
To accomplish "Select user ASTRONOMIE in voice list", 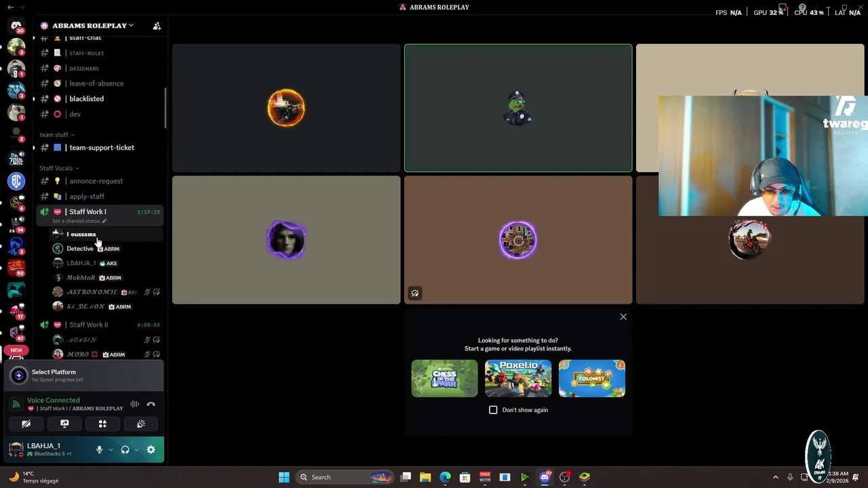I will click(106, 292).
